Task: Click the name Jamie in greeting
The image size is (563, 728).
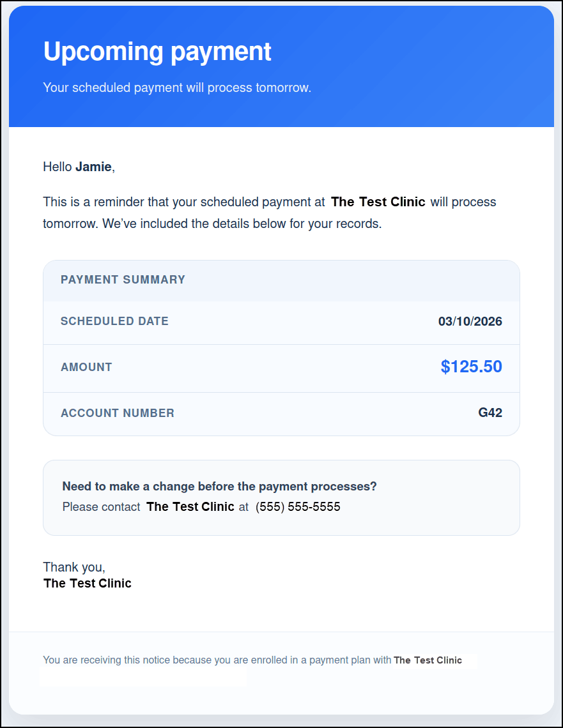Action: coord(93,167)
